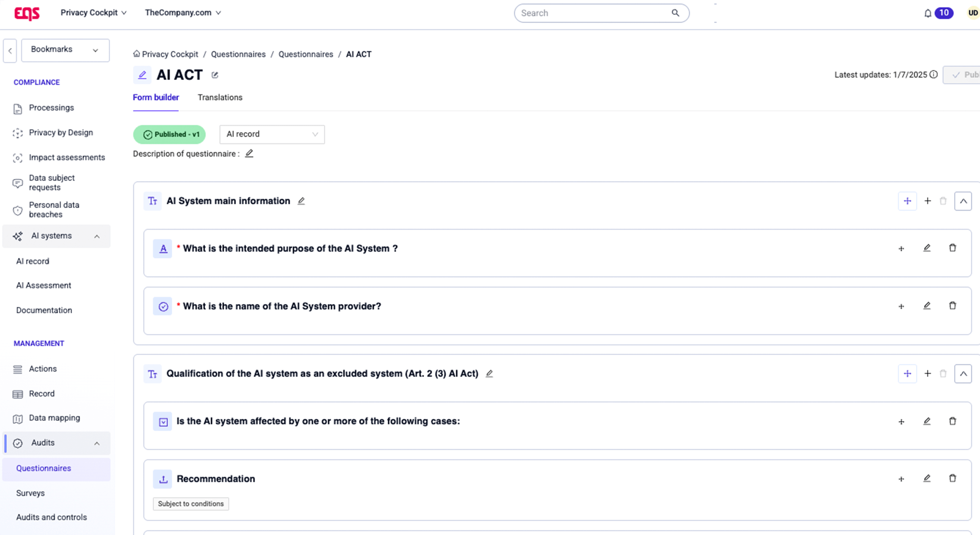The width and height of the screenshot is (980, 535).
Task: Edit the questionnaire description pencil icon
Action: click(249, 153)
